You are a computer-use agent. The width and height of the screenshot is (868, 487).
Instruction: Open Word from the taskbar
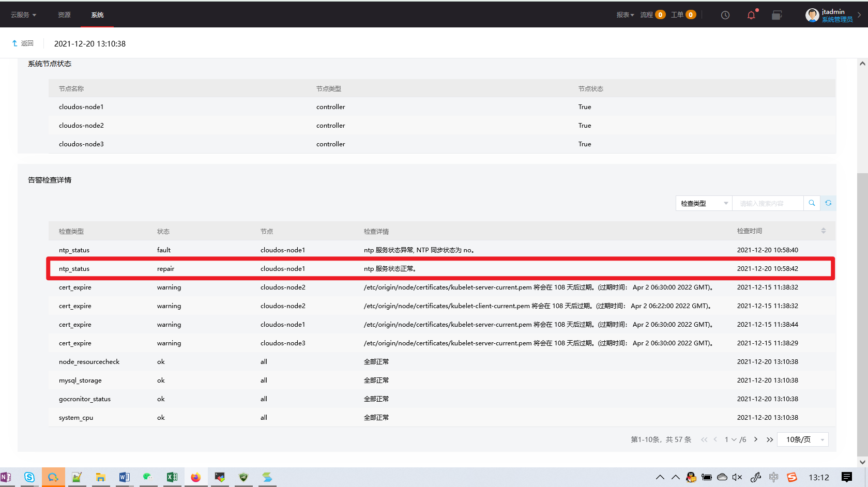coord(125,477)
